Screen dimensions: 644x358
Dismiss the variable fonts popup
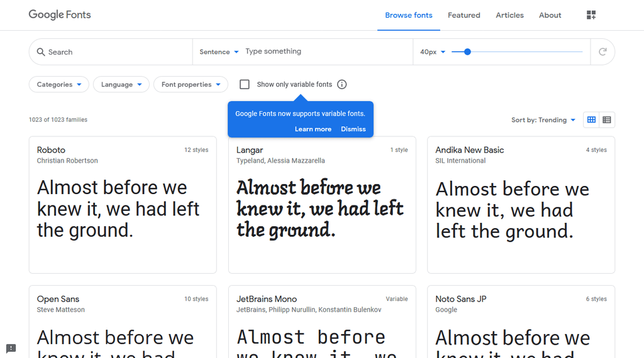coord(353,129)
